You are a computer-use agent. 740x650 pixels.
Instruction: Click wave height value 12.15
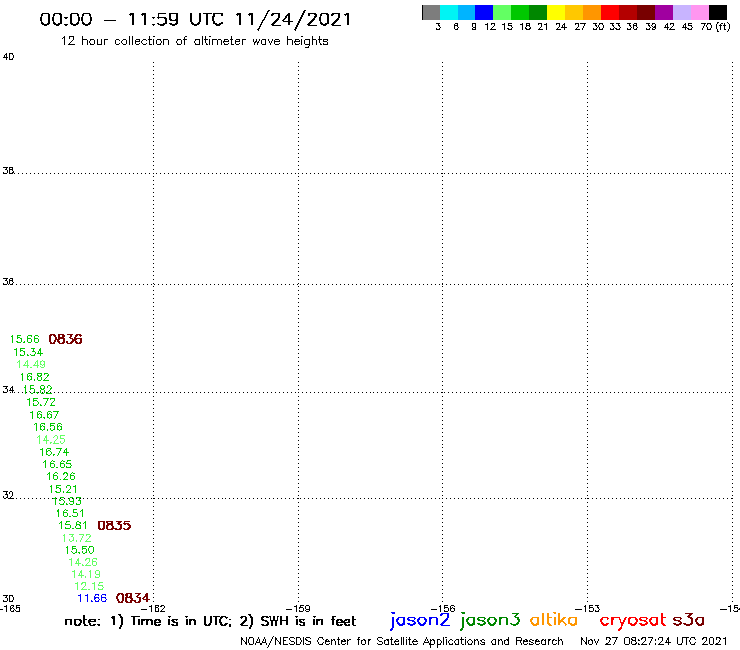tap(89, 586)
